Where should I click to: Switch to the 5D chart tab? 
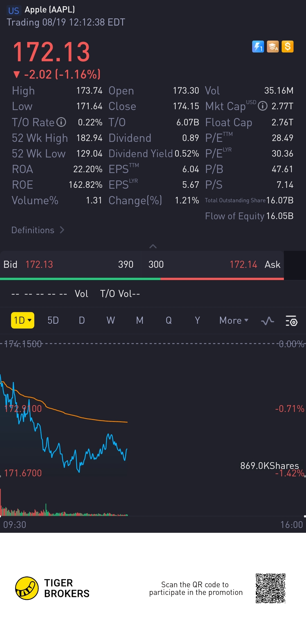click(x=53, y=320)
